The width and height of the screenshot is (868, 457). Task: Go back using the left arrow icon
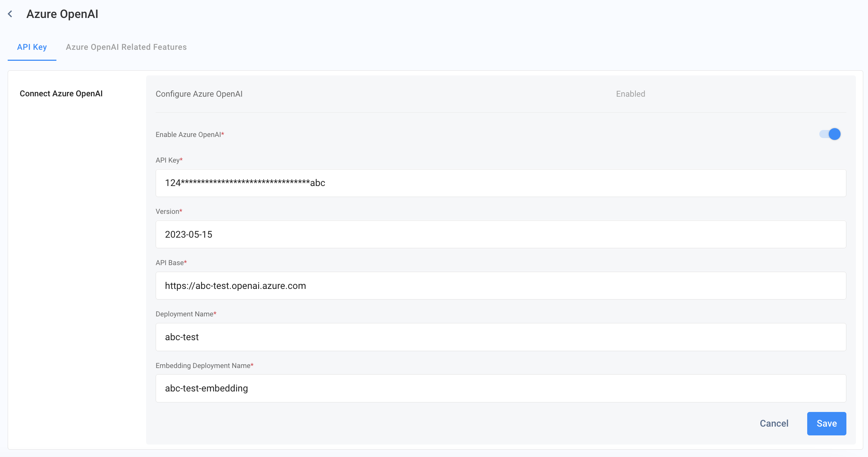(x=10, y=14)
